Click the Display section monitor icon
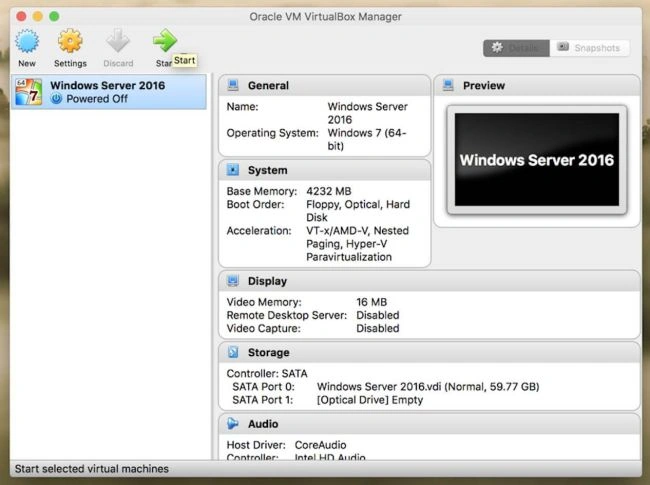Screen dimensions: 650x485 (x=233, y=281)
